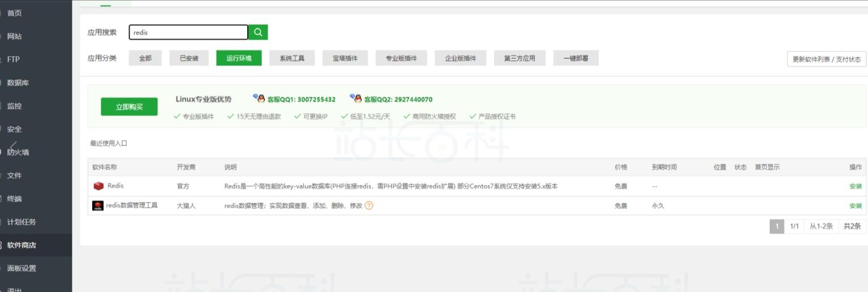The height and width of the screenshot is (292, 868).
Task: Open 数据库 in the sidebar
Action: pyautogui.click(x=18, y=83)
